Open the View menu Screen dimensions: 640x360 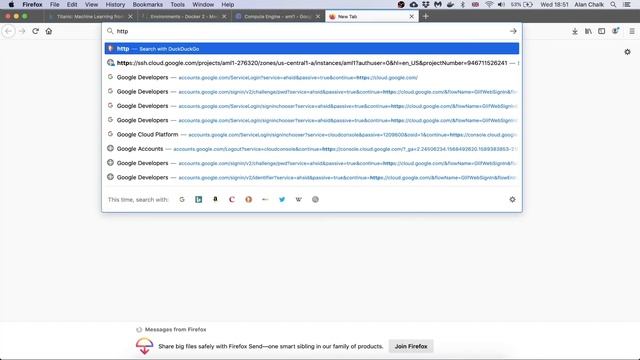(x=91, y=4)
